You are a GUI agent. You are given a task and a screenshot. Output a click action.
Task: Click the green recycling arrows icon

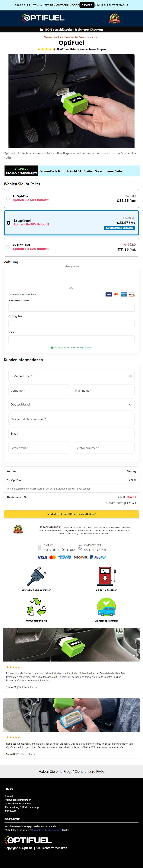(x=37, y=607)
